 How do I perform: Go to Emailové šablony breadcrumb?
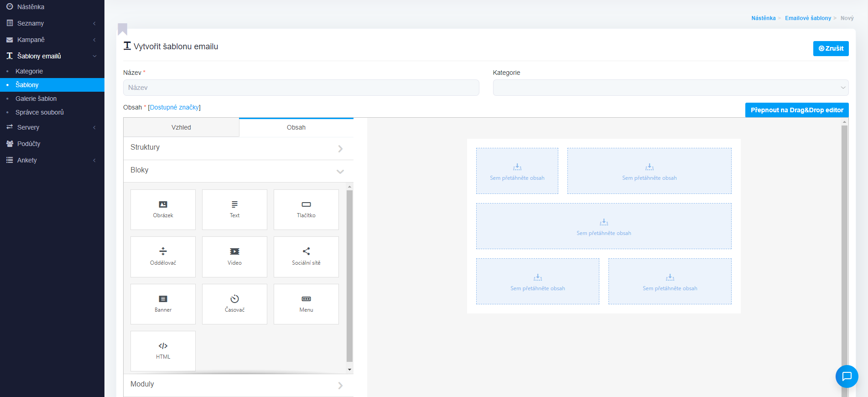point(808,18)
